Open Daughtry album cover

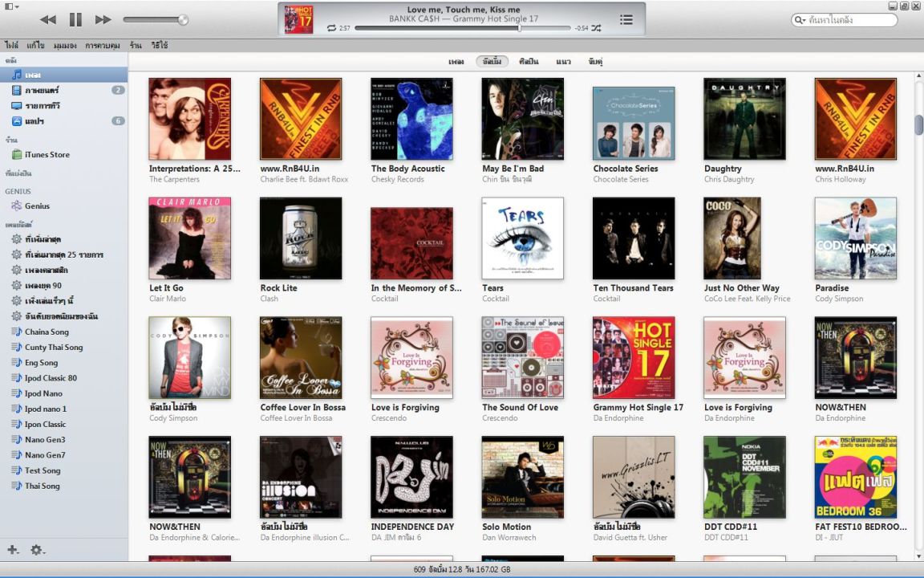tap(744, 119)
